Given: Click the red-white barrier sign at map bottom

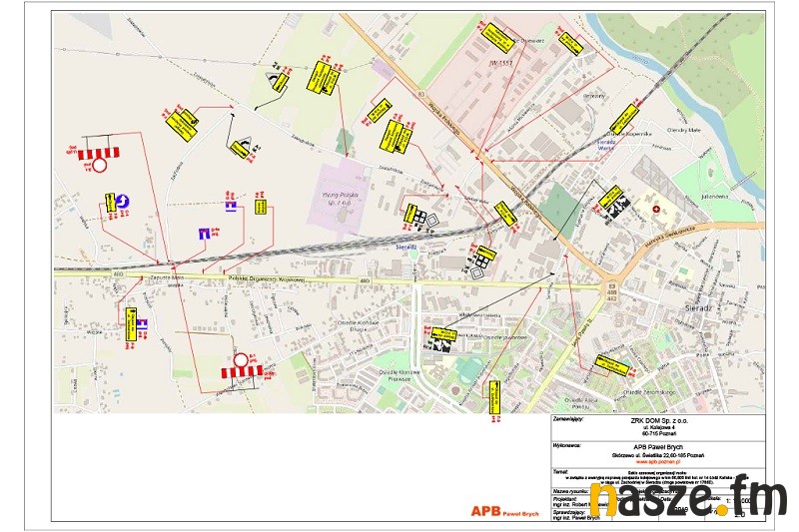Looking at the screenshot, I should point(241,370).
